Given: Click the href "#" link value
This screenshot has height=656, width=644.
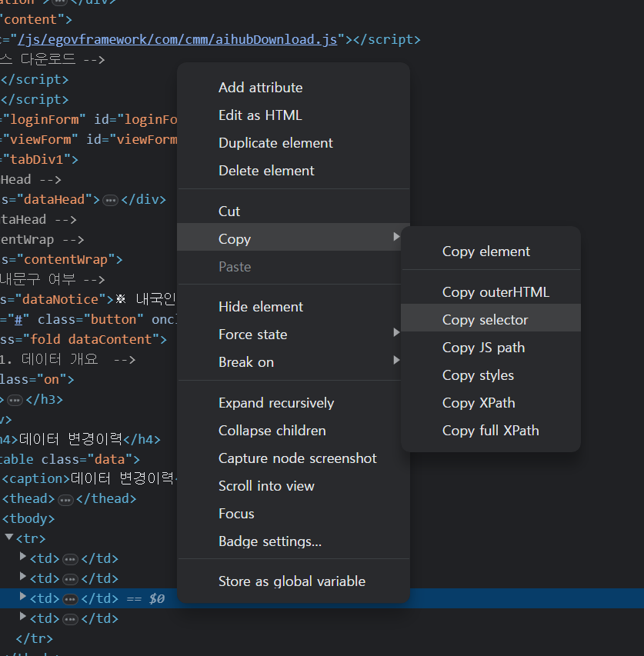Looking at the screenshot, I should 18,320.
